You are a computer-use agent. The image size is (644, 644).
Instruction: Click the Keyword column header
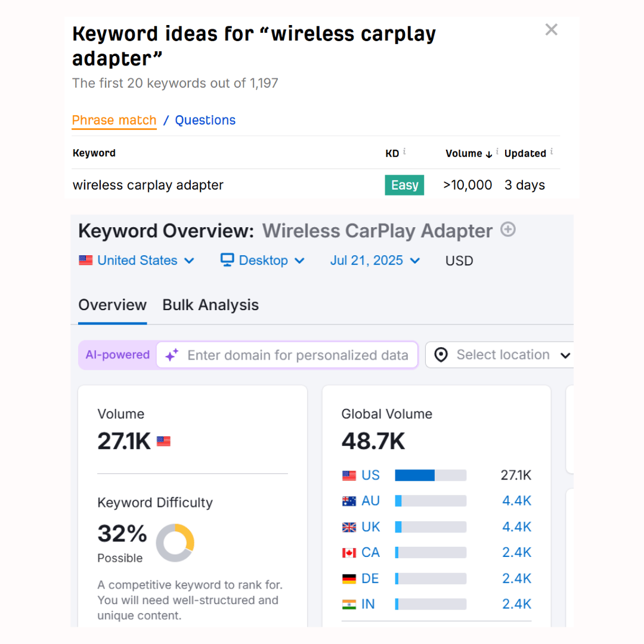pyautogui.click(x=94, y=153)
